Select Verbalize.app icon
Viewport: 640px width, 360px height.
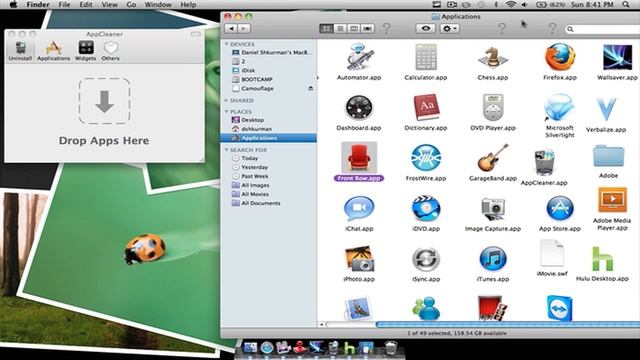click(x=606, y=109)
